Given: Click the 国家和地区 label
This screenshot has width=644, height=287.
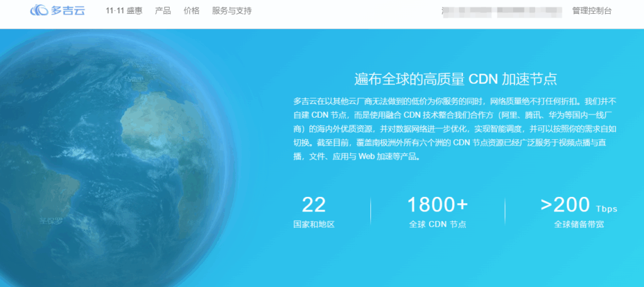Looking at the screenshot, I should (314, 225).
